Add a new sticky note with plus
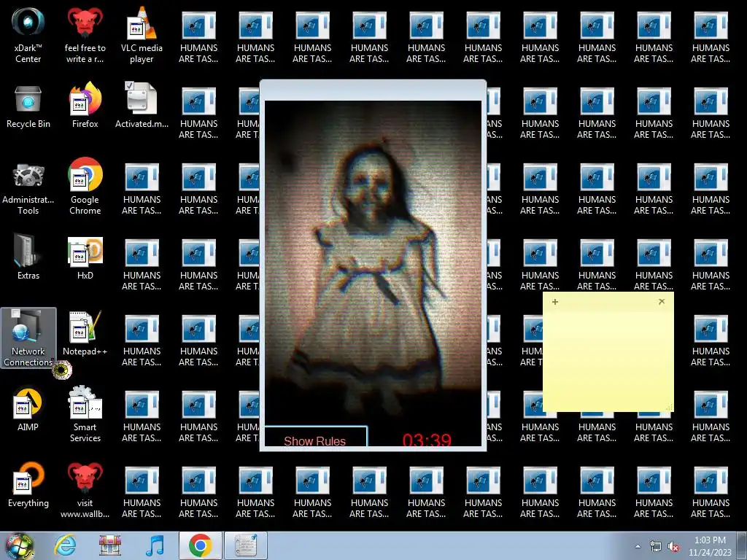 (555, 302)
